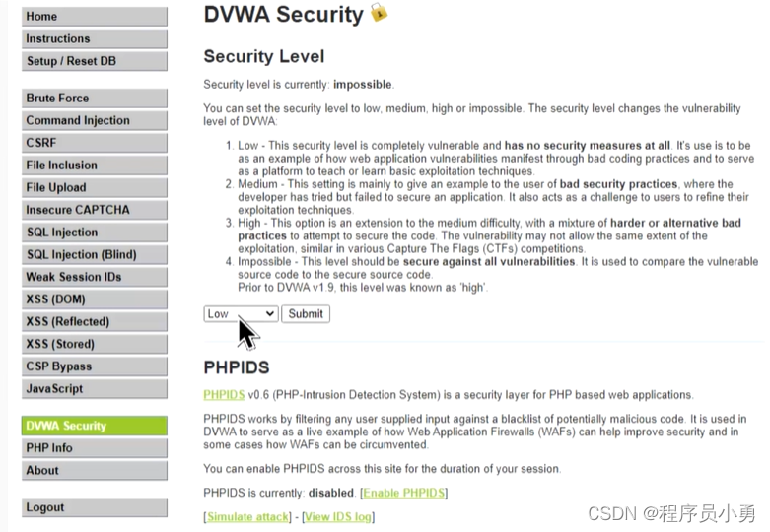This screenshot has height=532, width=770.
Task: Go to CSP Bypass page
Action: pos(94,366)
